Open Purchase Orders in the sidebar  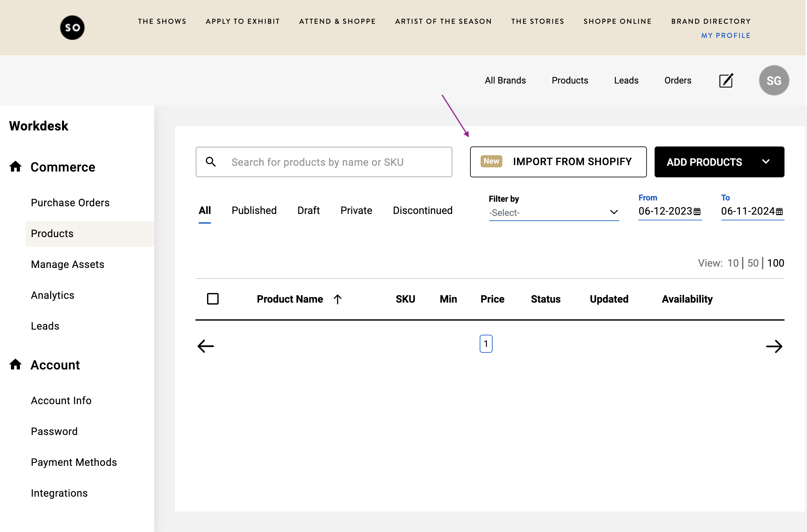tap(70, 203)
